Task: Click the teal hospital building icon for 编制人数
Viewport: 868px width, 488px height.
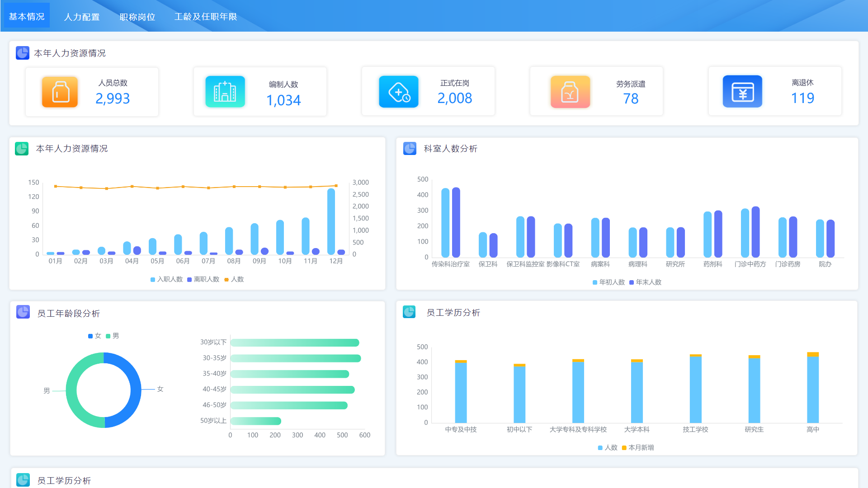Action: click(225, 91)
